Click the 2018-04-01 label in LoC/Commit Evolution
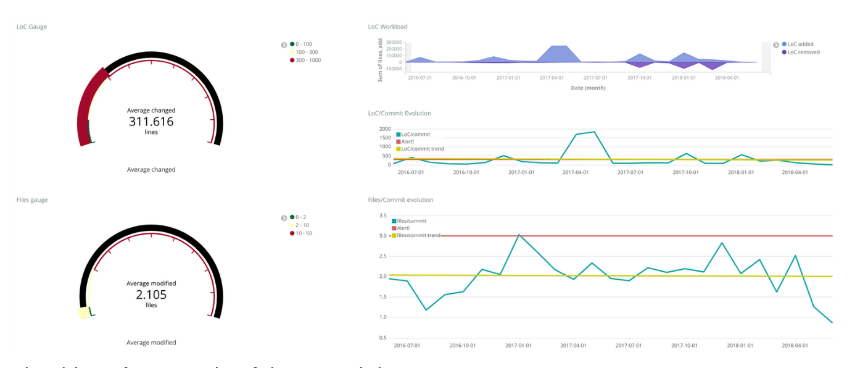Screen dimensions: 868x368 pyautogui.click(x=795, y=173)
